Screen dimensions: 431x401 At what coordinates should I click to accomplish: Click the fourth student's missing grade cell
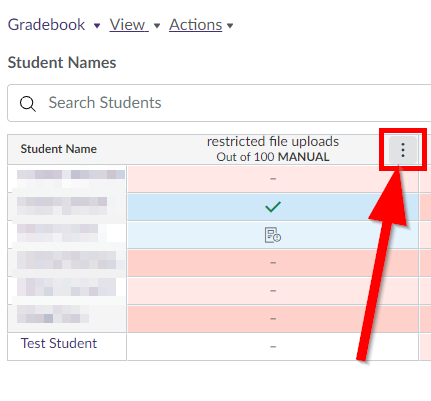273,263
